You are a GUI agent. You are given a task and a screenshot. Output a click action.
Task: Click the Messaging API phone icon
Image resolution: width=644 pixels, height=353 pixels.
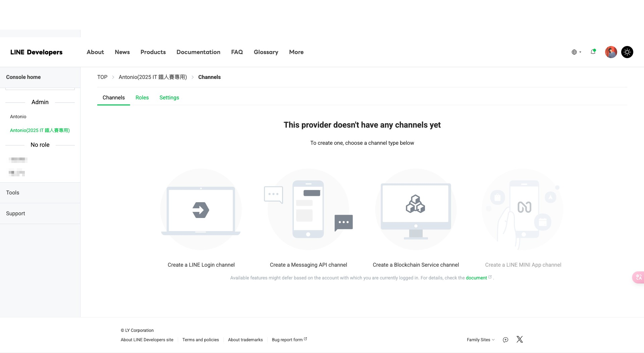pos(308,210)
